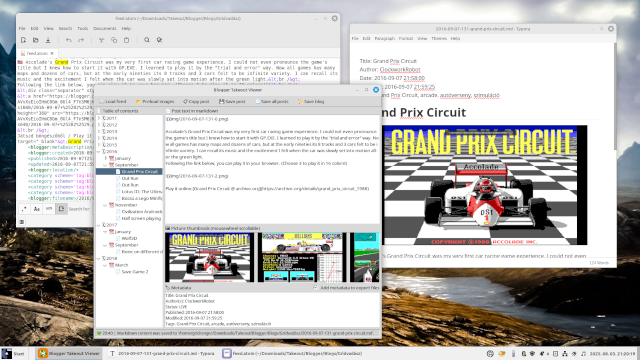Select the Lotus III post in tree
Viewport: 640px width, 360px height.
coord(139,191)
